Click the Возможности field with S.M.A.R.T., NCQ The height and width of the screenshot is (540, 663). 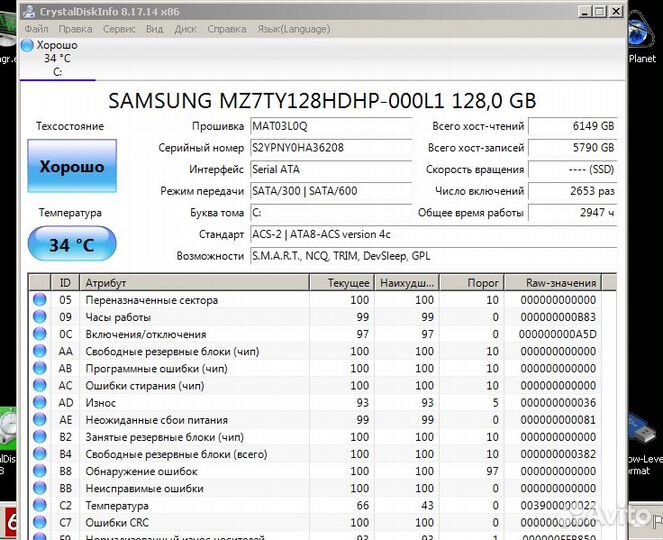click(433, 256)
